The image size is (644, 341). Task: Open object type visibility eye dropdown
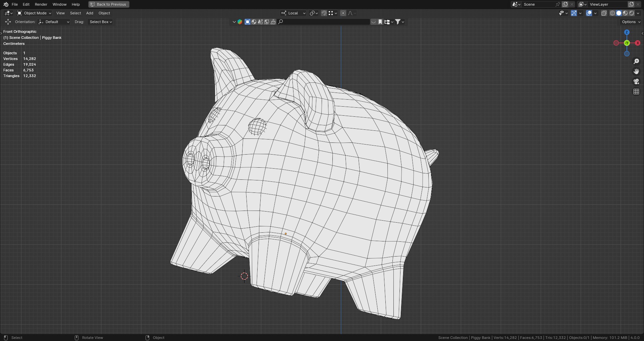click(x=563, y=13)
